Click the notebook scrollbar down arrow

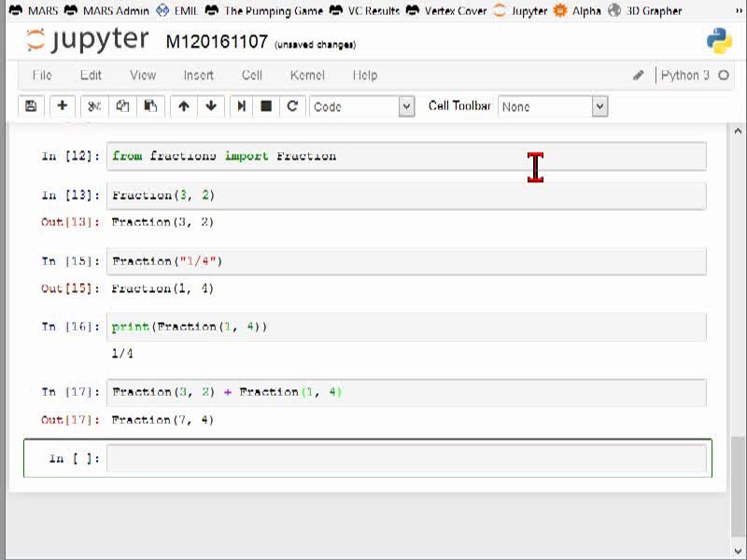click(x=738, y=551)
